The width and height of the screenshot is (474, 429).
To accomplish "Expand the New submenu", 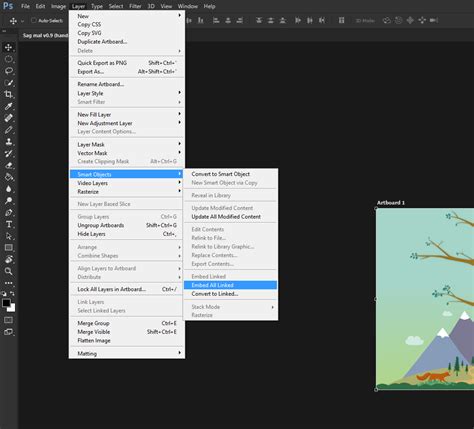I will [127, 16].
